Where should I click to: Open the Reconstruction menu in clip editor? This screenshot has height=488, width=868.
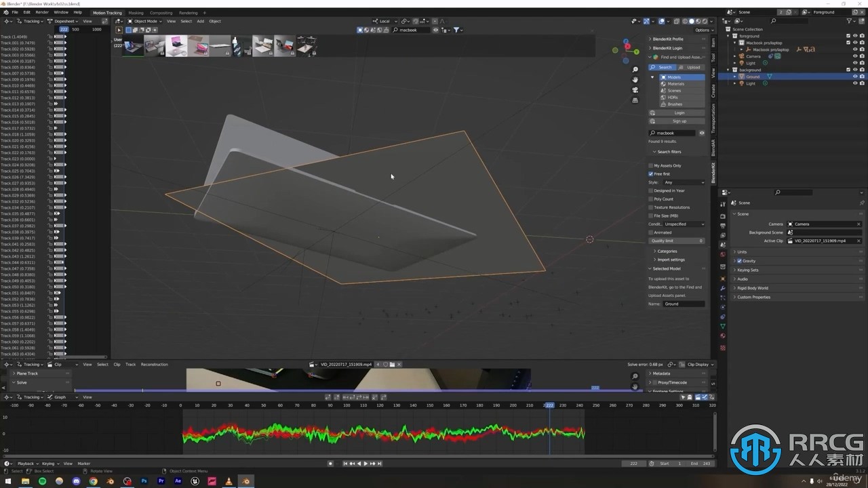[154, 365]
